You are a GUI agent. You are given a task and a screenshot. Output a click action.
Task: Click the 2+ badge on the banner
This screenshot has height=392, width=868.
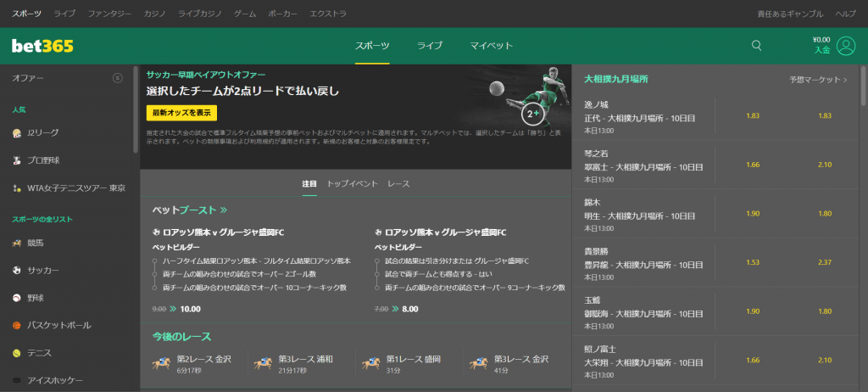tap(533, 114)
